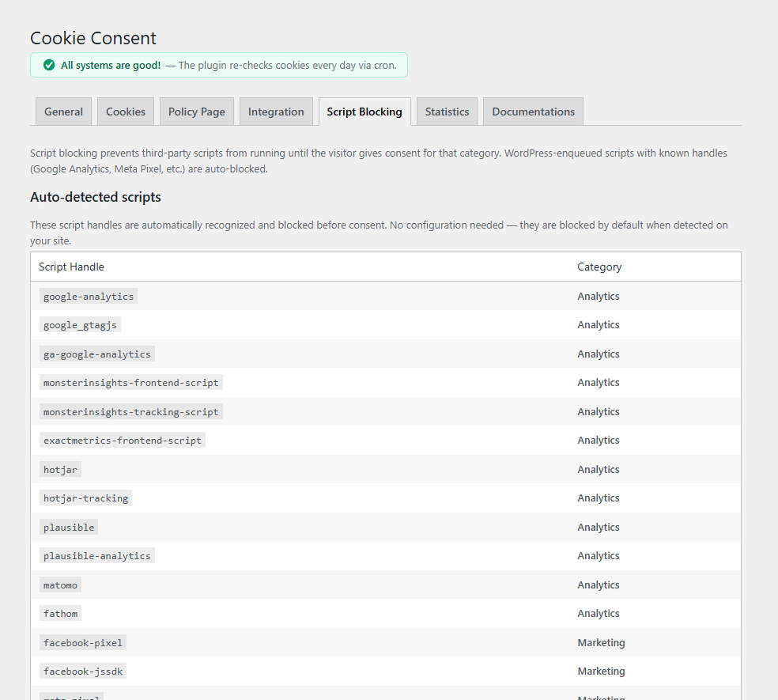Image resolution: width=778 pixels, height=700 pixels.
Task: Open the Cookies tab
Action: pyautogui.click(x=125, y=111)
